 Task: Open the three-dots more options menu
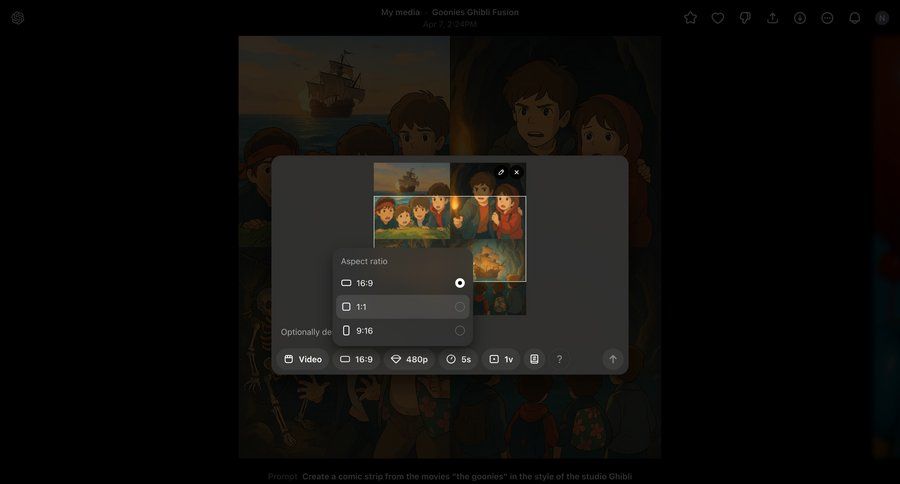[827, 18]
